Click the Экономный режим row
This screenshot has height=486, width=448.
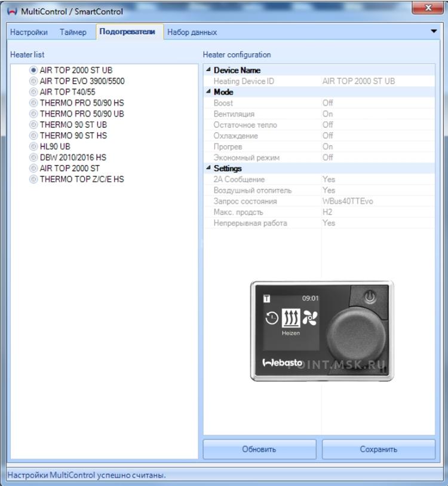(x=319, y=157)
